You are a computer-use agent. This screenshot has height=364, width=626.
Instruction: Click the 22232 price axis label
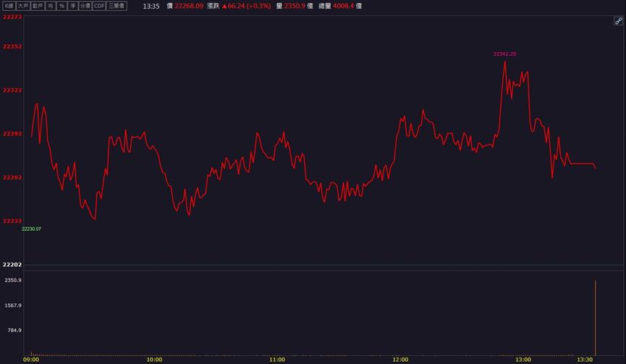[12, 221]
